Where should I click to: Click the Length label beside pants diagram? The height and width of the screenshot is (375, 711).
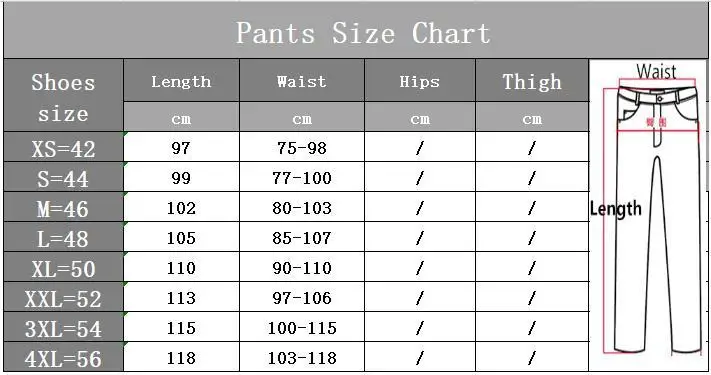[x=616, y=209]
